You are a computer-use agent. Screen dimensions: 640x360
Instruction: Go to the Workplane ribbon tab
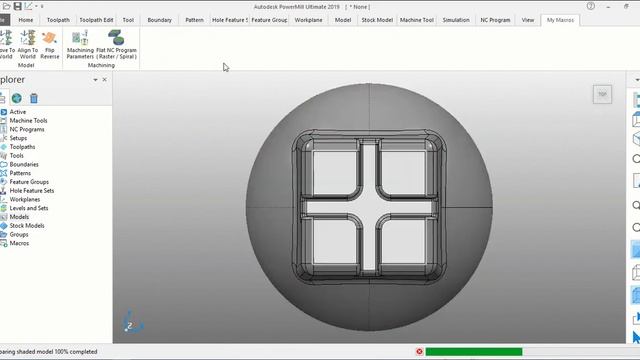coord(309,20)
